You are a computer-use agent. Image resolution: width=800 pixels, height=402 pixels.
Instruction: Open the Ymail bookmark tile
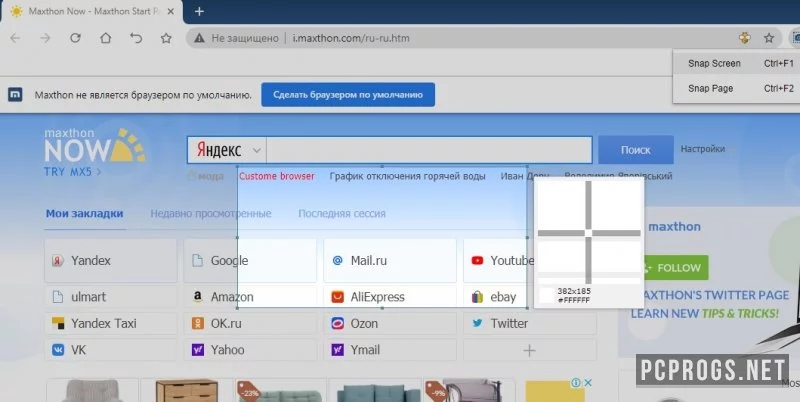[x=390, y=350]
